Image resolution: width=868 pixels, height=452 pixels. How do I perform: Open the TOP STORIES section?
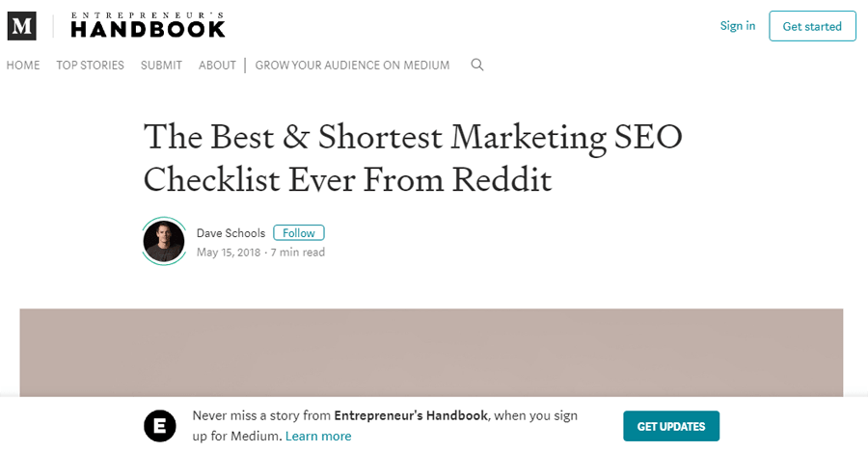pos(91,66)
